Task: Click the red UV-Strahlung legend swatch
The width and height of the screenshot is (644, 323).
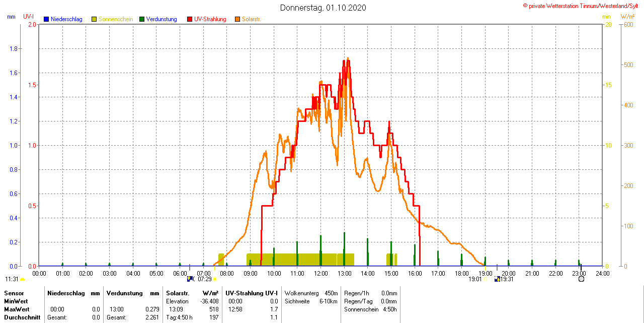Action: [190, 19]
